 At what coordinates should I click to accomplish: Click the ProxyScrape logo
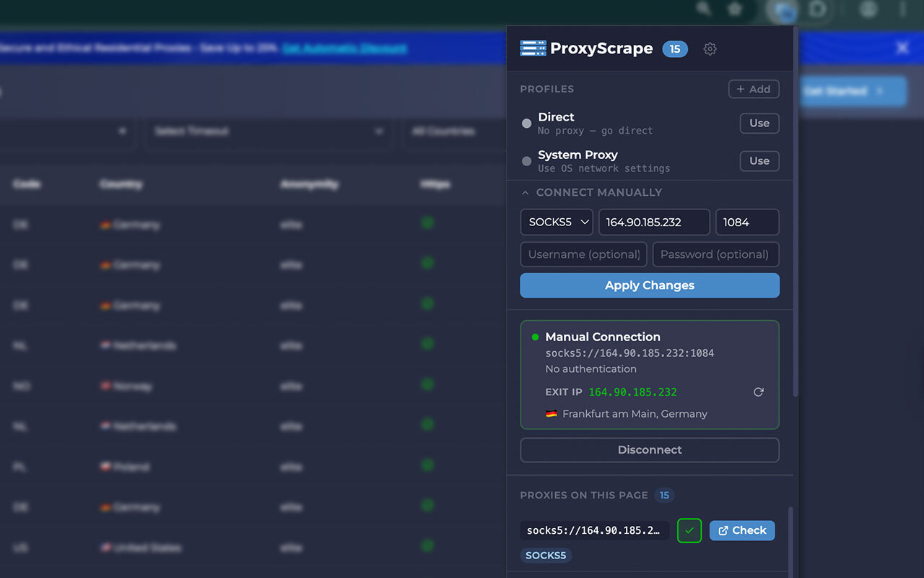pos(586,48)
